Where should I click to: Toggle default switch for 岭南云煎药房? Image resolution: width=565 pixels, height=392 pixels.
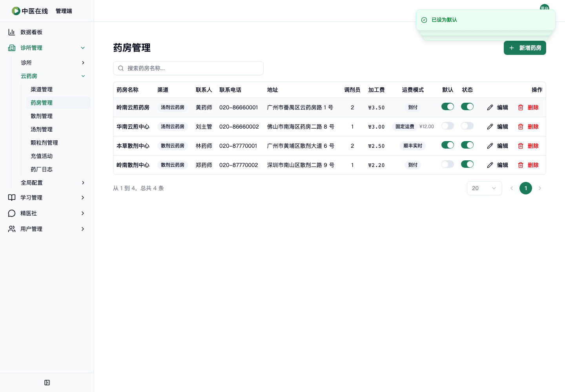(448, 107)
